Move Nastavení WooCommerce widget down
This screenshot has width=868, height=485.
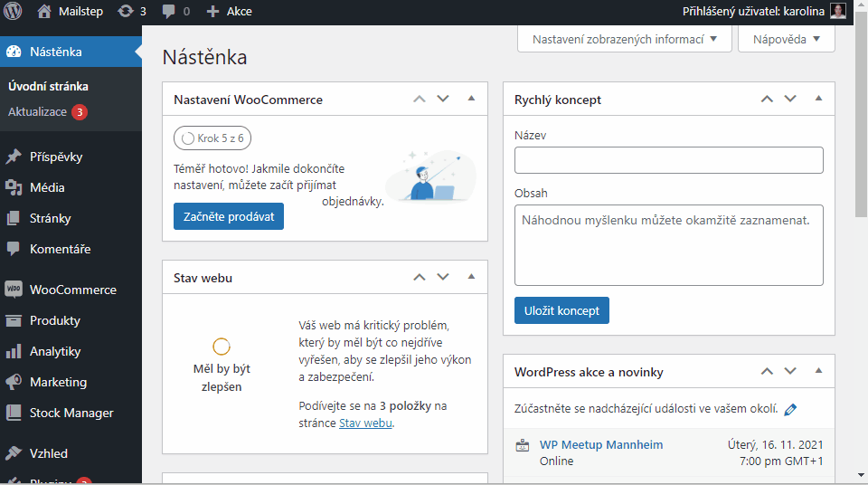click(443, 99)
